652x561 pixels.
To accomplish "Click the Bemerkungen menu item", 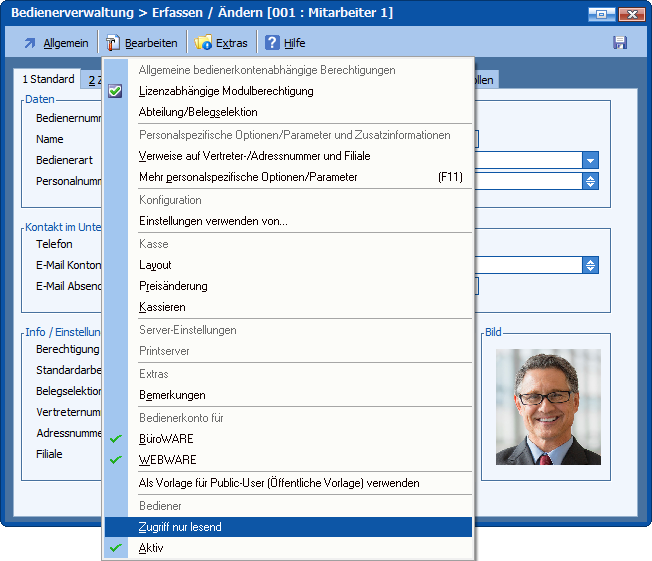I will tap(172, 395).
